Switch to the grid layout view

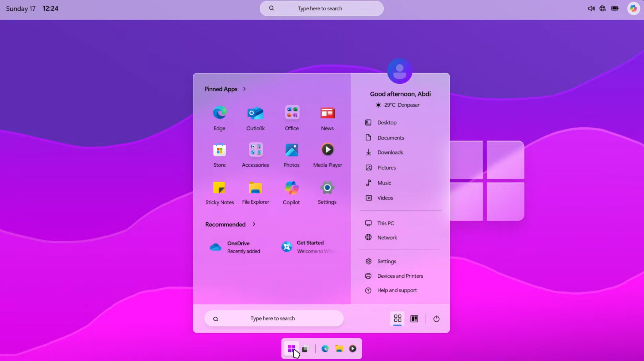(x=397, y=319)
